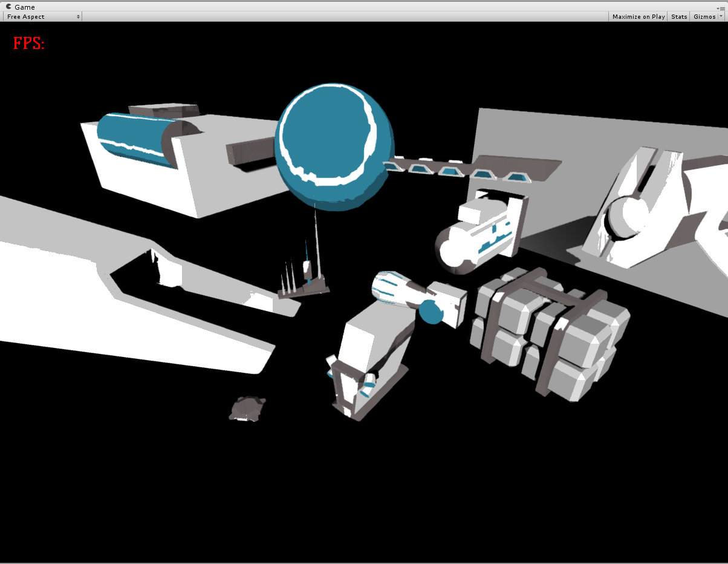Toggle the Gizmos button
Viewport: 728px width, 564px height.
tap(704, 16)
